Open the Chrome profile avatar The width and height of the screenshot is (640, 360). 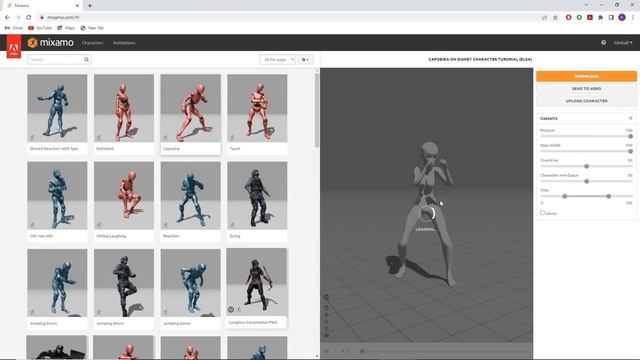tap(622, 18)
